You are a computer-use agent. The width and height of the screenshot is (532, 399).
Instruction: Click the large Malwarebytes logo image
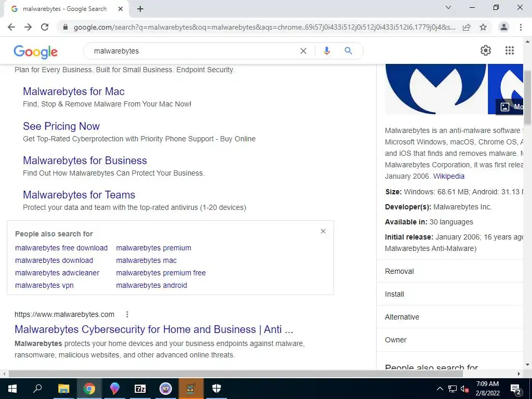point(436,89)
